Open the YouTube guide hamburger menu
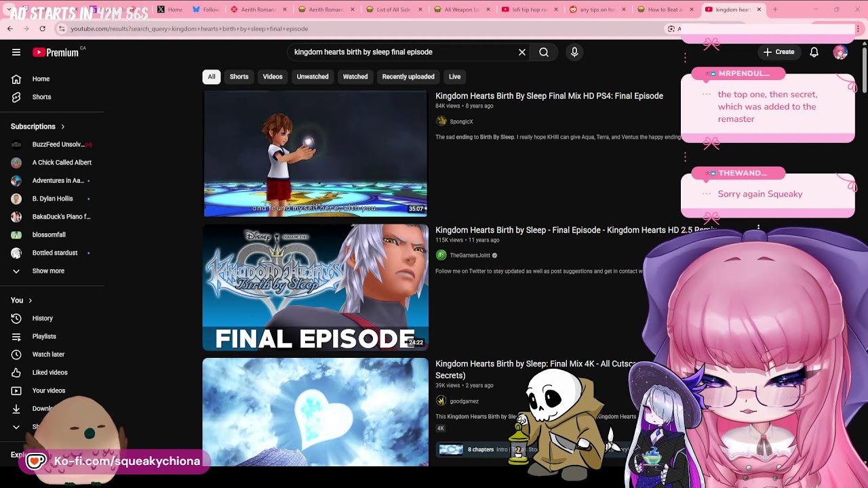The height and width of the screenshot is (488, 868). (x=16, y=52)
